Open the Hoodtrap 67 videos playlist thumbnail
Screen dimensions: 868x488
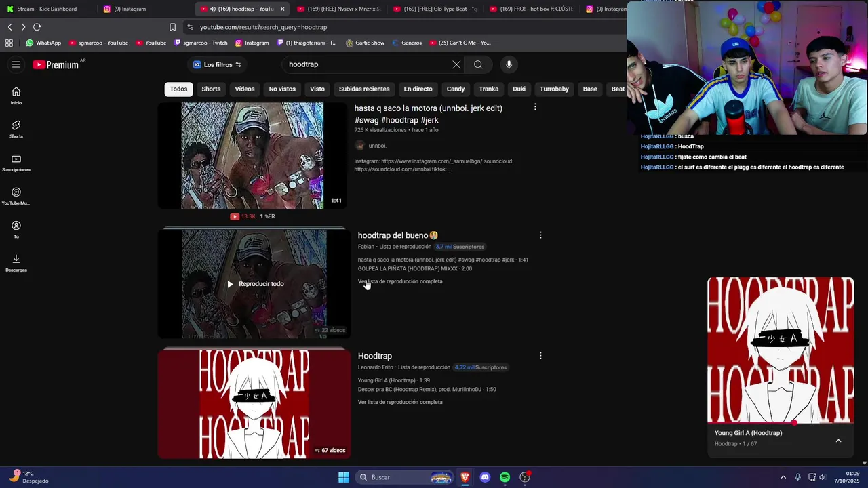pyautogui.click(x=254, y=405)
